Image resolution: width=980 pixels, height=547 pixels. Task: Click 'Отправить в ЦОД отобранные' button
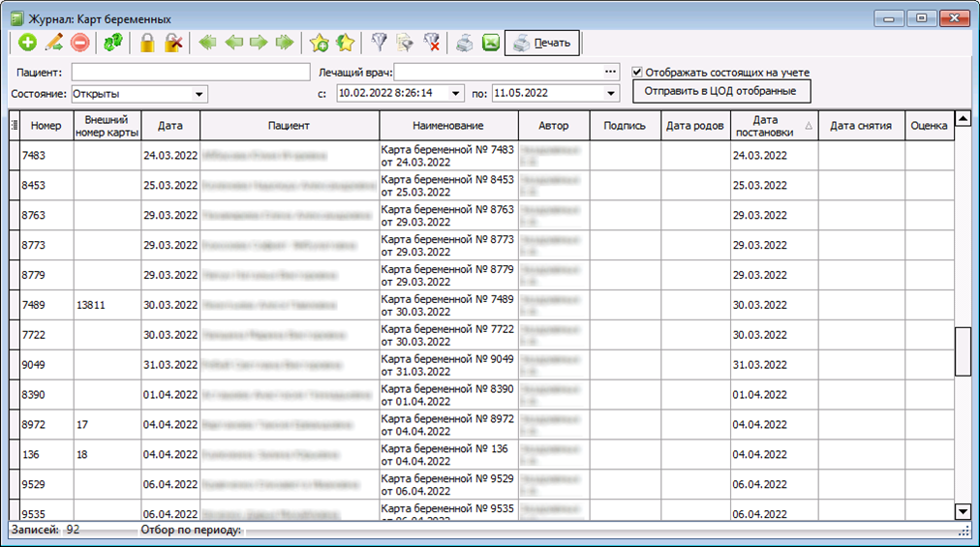(x=720, y=91)
